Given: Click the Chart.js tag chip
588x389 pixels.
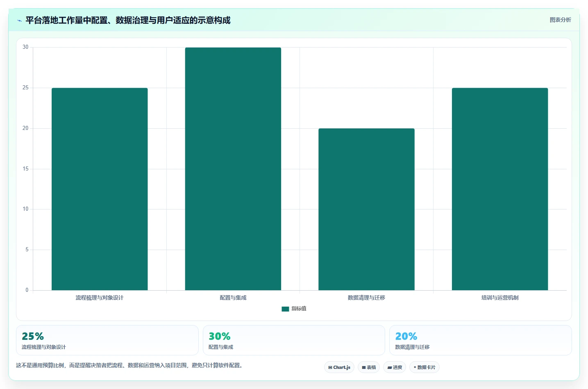Looking at the screenshot, I should coord(339,367).
